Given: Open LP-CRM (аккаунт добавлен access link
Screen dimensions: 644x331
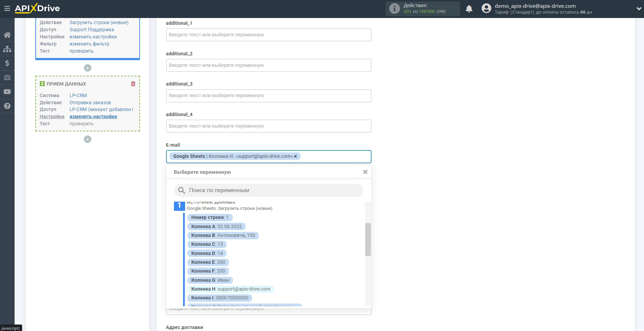Looking at the screenshot, I should pos(101,109).
